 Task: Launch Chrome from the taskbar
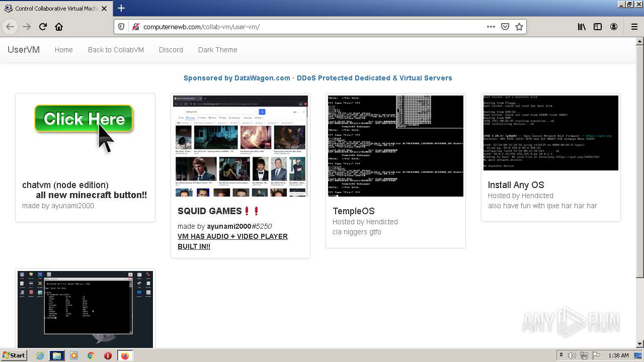click(91, 355)
